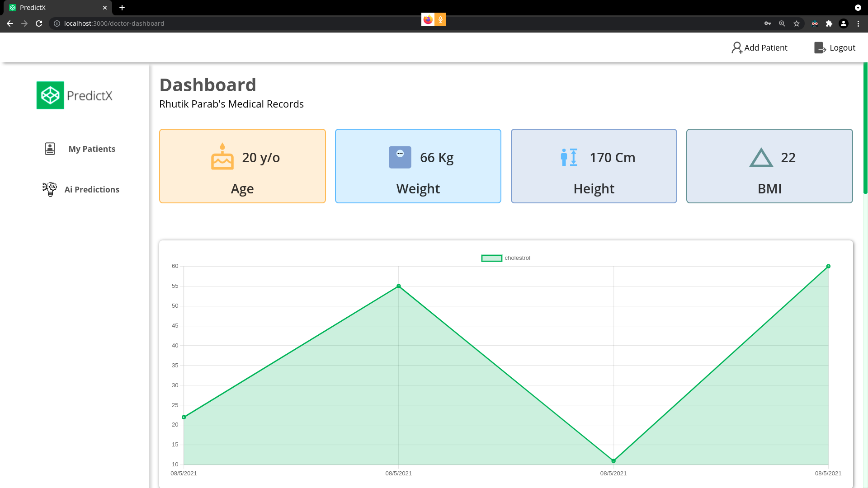Click the My Patients sidebar icon
This screenshot has height=488, width=868.
50,149
